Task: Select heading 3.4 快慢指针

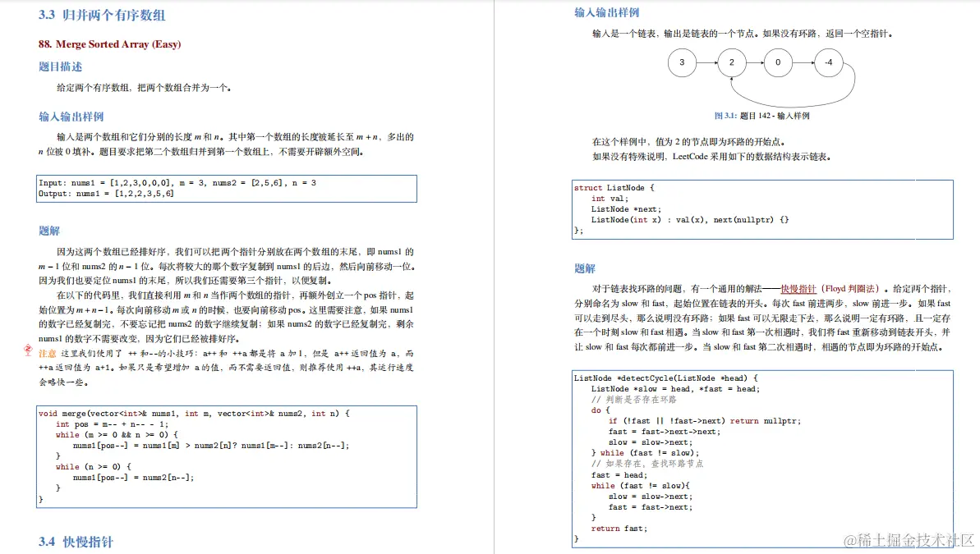Action: tap(79, 543)
